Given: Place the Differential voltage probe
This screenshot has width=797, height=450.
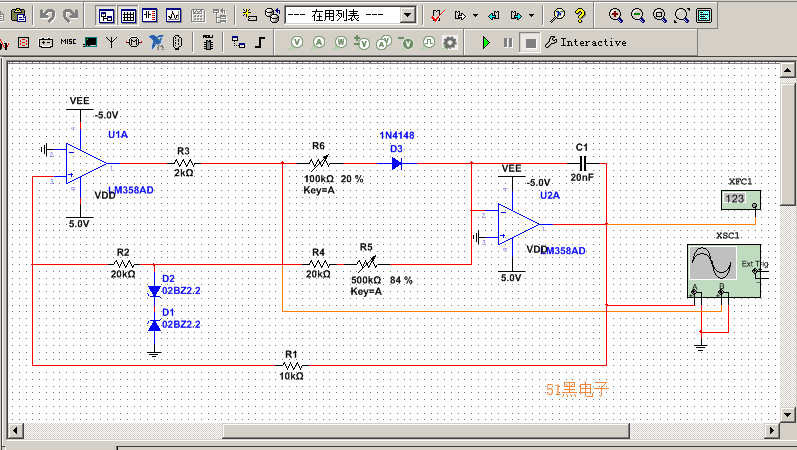Looking at the screenshot, I should (x=362, y=43).
